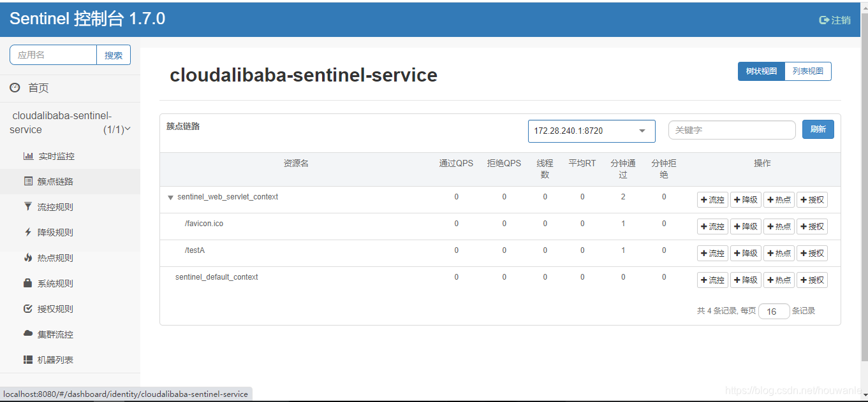Open 降级规则 menu item
This screenshot has height=402, width=868.
pos(70,233)
